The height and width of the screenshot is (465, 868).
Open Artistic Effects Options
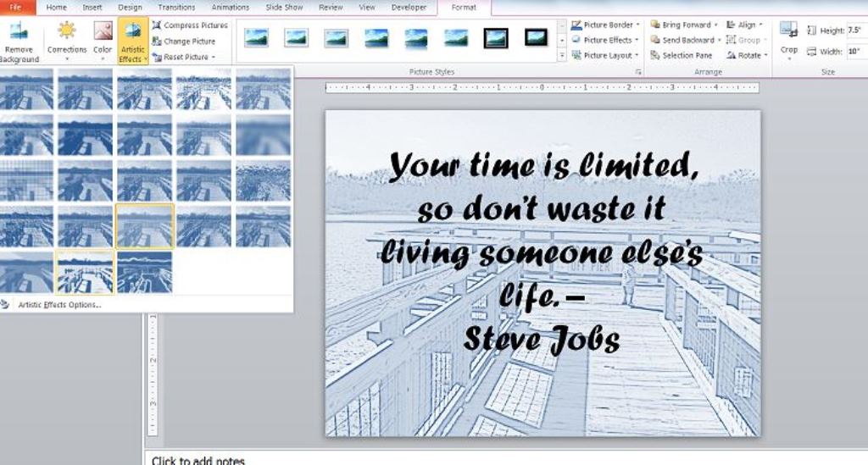[59, 305]
